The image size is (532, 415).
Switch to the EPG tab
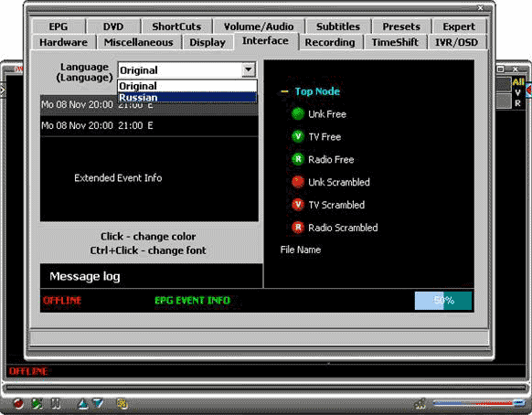(x=59, y=27)
